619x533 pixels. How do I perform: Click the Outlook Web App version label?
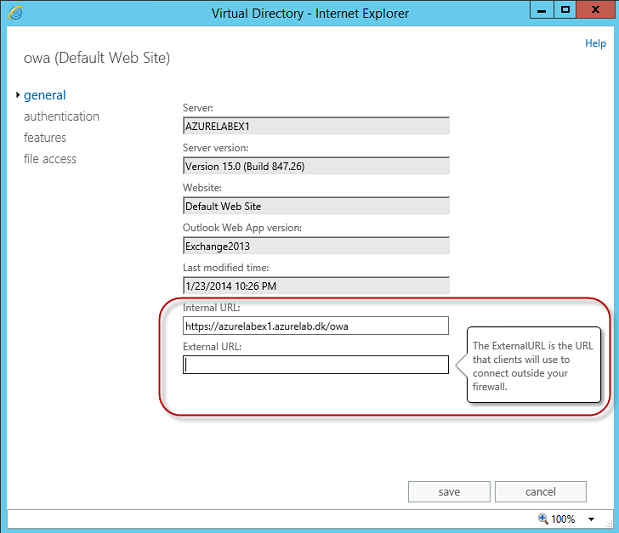[242, 228]
